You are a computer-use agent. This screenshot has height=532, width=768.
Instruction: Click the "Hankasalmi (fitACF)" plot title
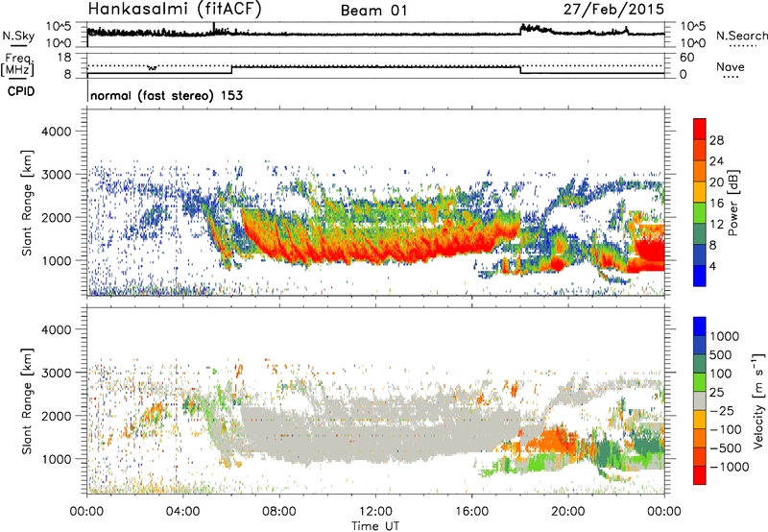tap(175, 10)
